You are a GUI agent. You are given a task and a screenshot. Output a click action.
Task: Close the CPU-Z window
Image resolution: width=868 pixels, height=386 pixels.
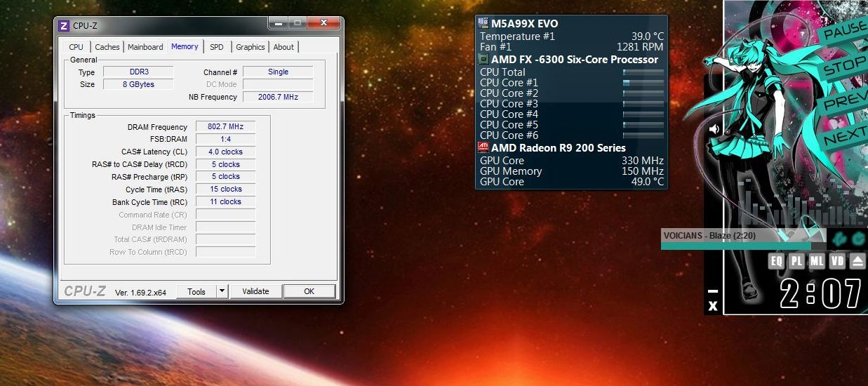(324, 24)
